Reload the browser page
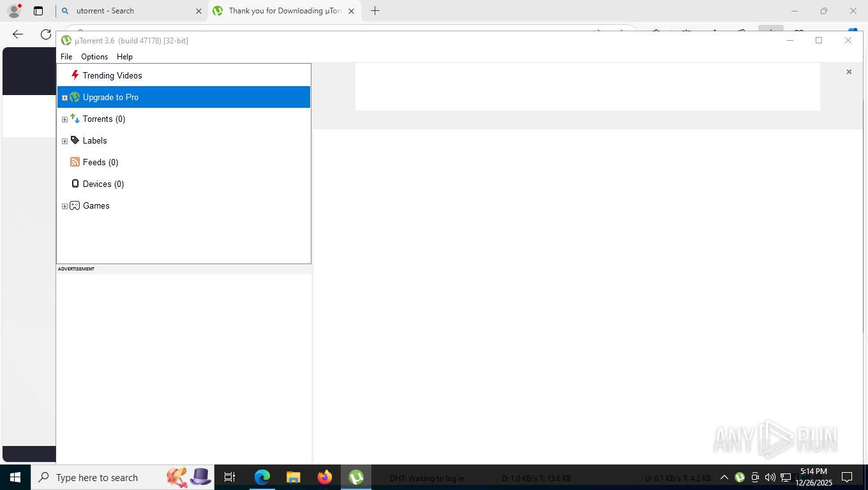Screen dimensions: 868x490 [x=45, y=34]
